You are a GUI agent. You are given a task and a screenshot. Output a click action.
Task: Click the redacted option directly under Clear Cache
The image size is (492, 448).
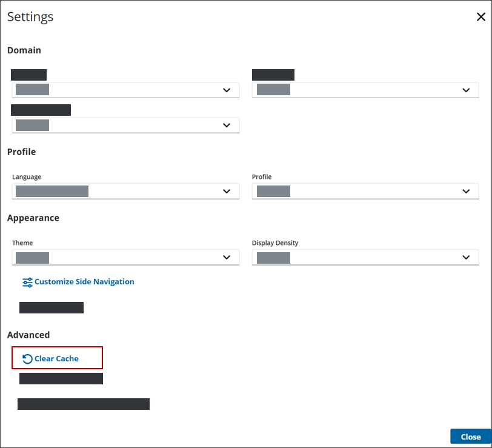click(x=61, y=378)
